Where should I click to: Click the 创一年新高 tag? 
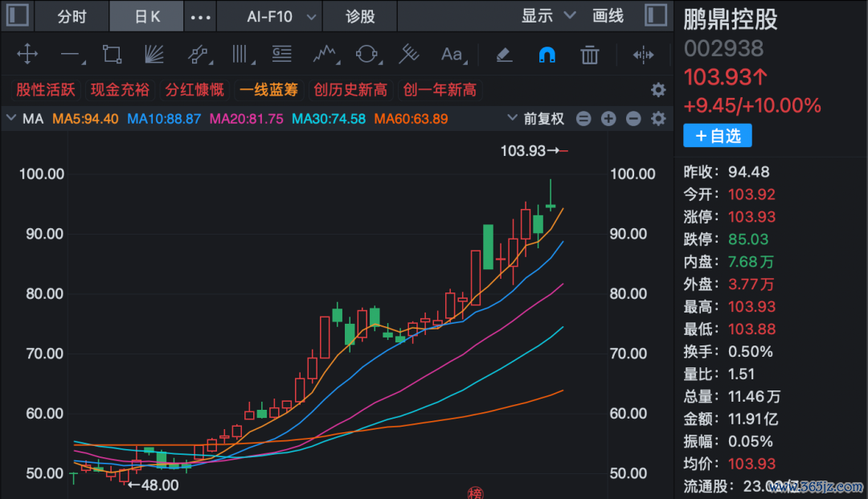(440, 90)
